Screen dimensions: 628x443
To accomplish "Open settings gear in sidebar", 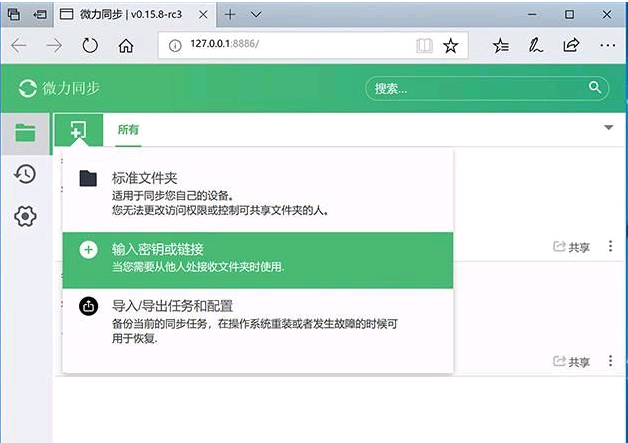I will (x=25, y=216).
